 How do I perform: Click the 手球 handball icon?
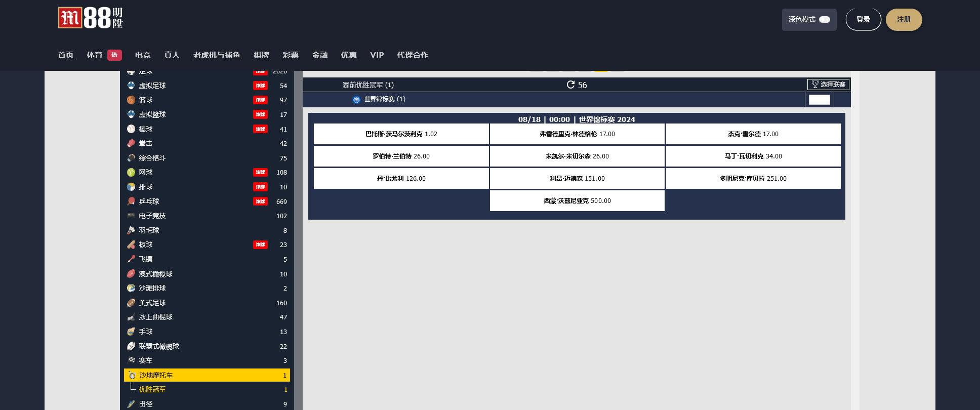coord(131,332)
